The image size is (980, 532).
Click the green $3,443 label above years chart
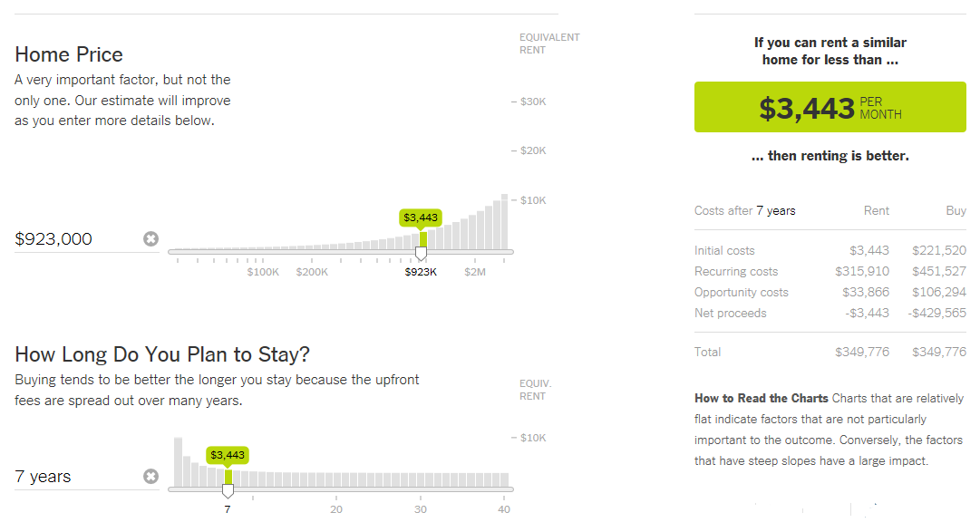coord(228,455)
